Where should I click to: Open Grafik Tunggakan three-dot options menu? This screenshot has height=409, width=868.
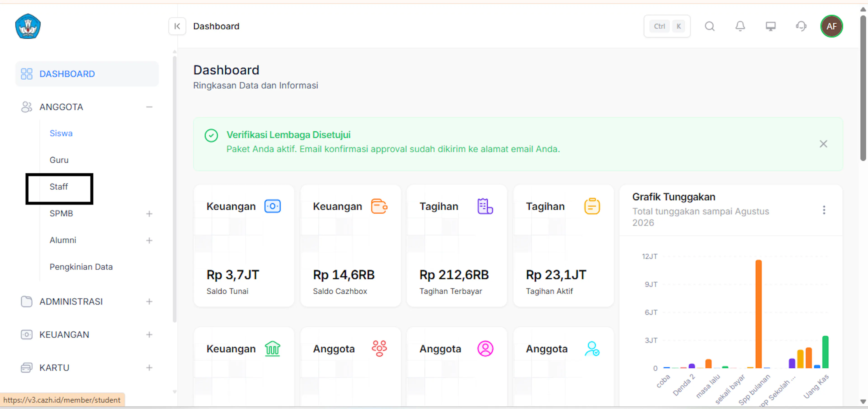tap(824, 210)
